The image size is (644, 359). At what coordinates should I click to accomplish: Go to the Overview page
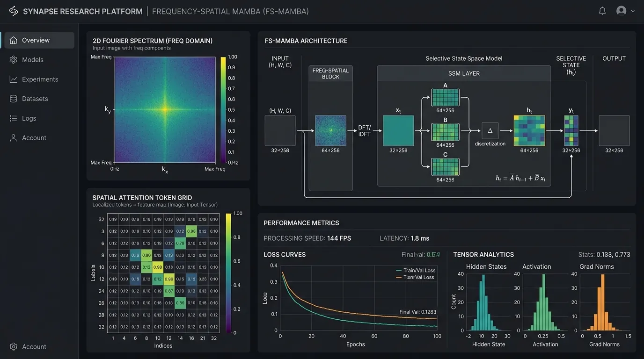[39, 40]
